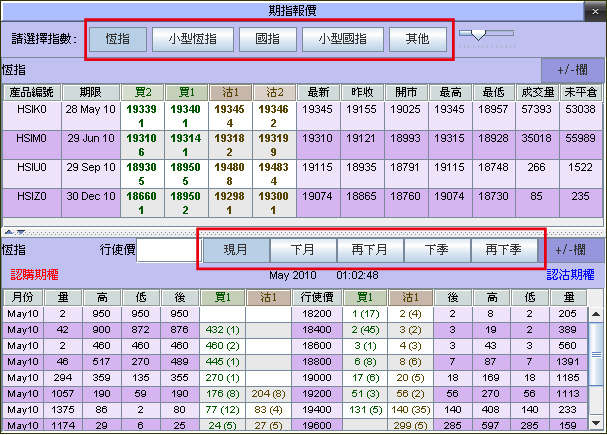Click the strike price 19000 row
Screen dimensions: 607x435
tap(295, 378)
